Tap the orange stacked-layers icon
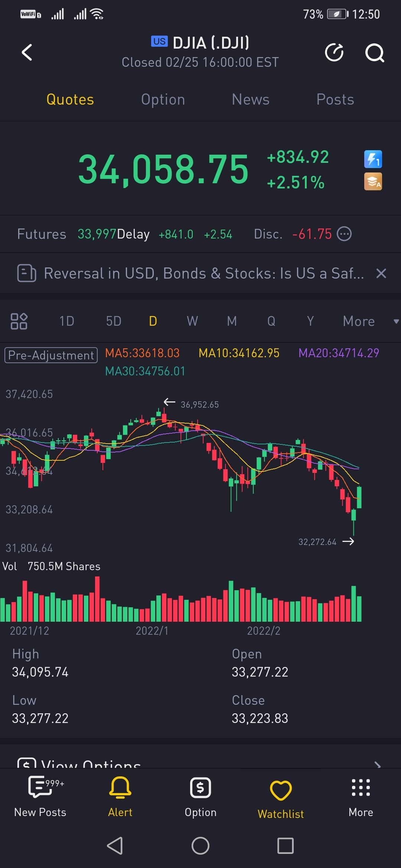Viewport: 401px width, 868px height. (373, 182)
